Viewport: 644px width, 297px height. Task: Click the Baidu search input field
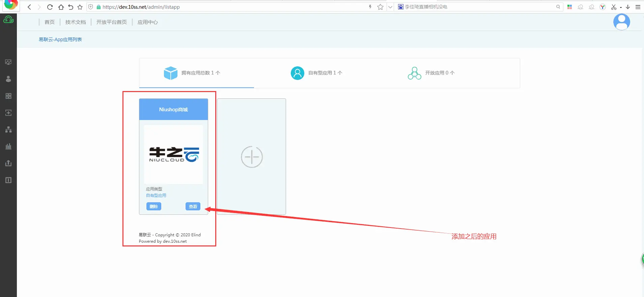479,7
